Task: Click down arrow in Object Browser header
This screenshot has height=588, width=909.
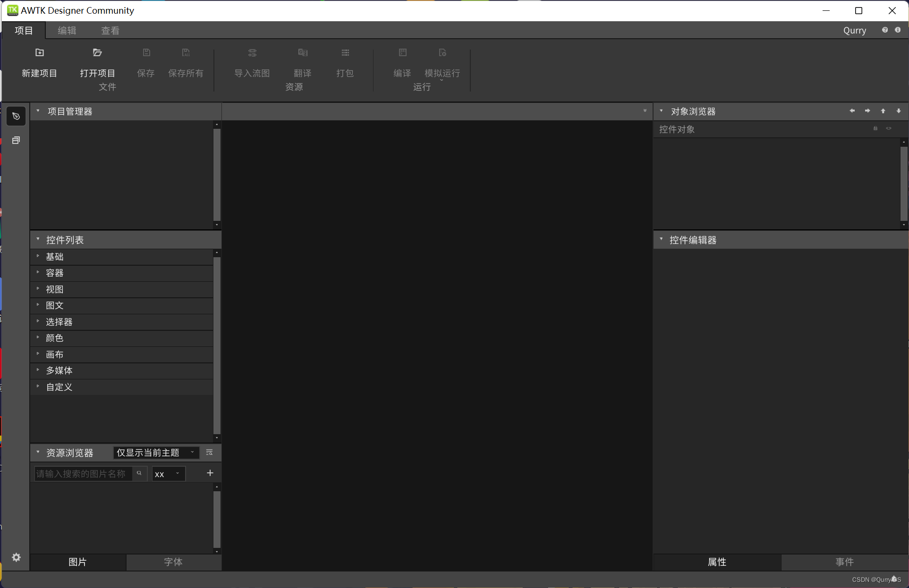Action: pyautogui.click(x=899, y=111)
